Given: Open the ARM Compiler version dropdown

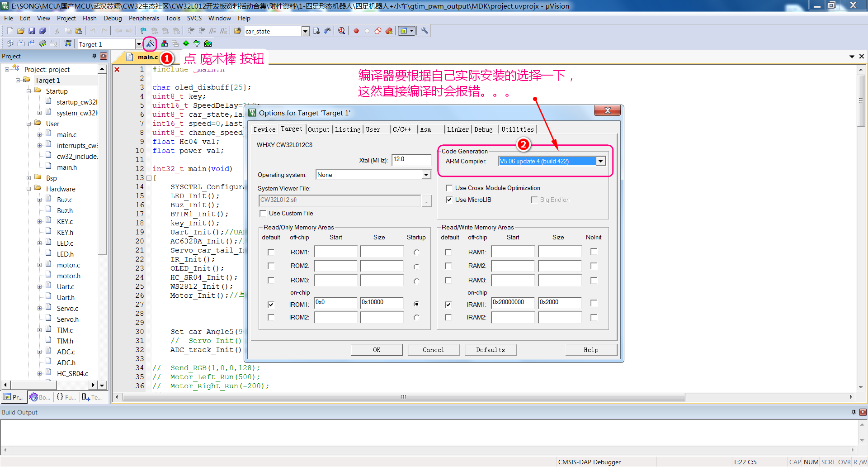Looking at the screenshot, I should pyautogui.click(x=600, y=162).
